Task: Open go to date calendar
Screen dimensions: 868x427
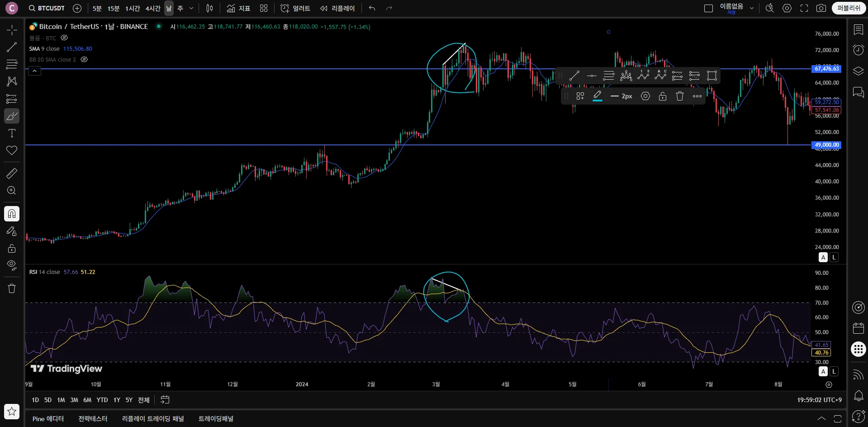Action: coord(165,400)
